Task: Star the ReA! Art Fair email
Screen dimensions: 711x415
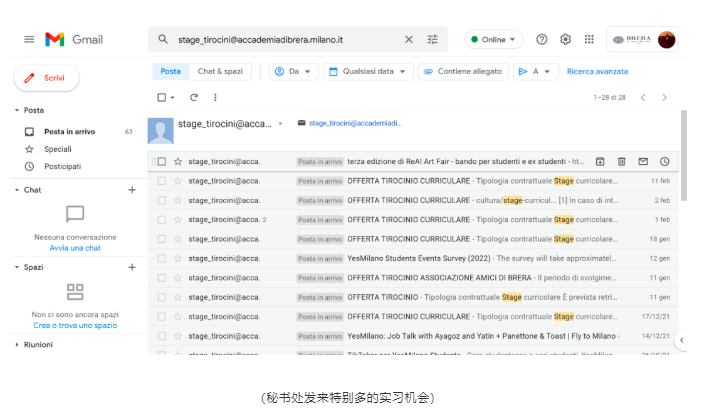Action: (178, 161)
